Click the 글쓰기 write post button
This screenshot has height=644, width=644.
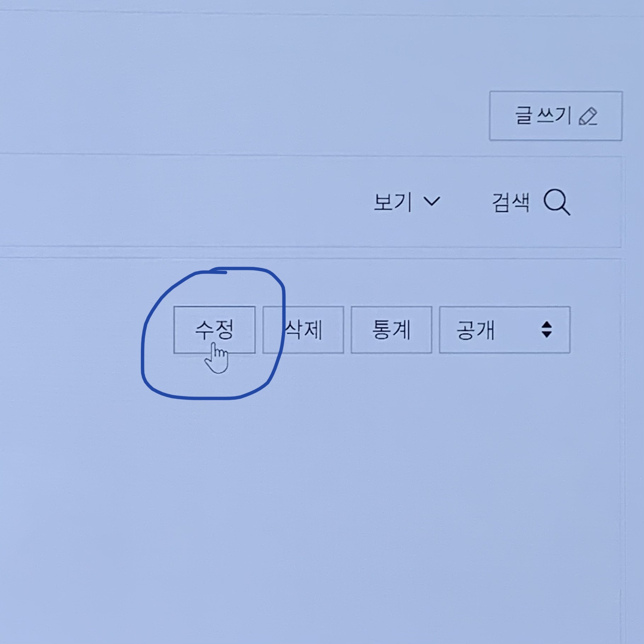556,116
